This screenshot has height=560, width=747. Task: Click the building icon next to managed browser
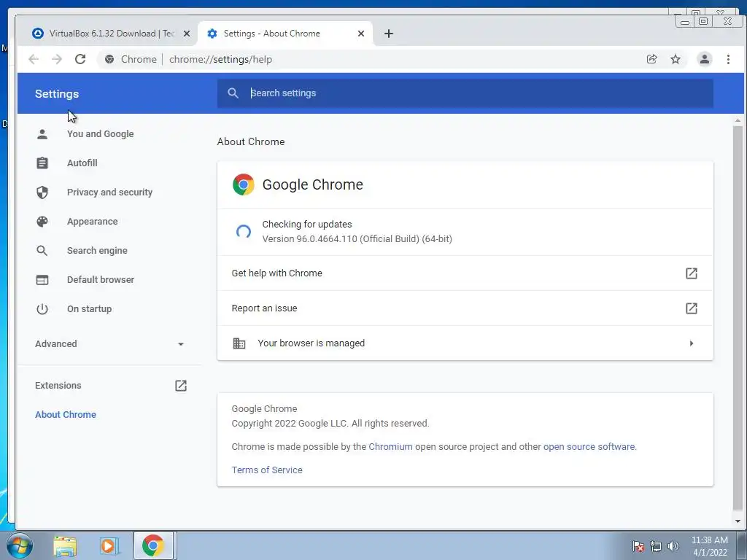(239, 343)
